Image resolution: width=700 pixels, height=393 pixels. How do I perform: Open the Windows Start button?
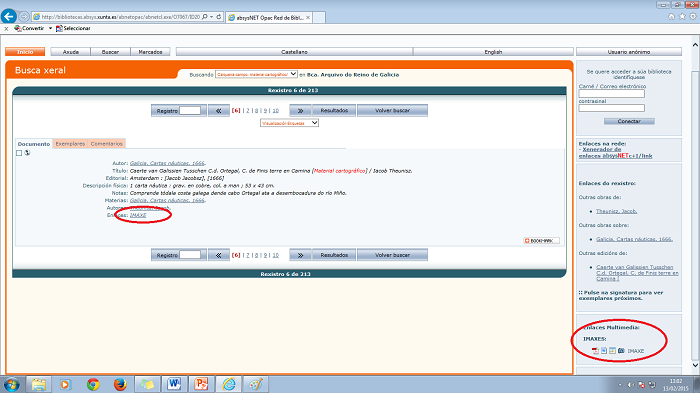[x=12, y=384]
